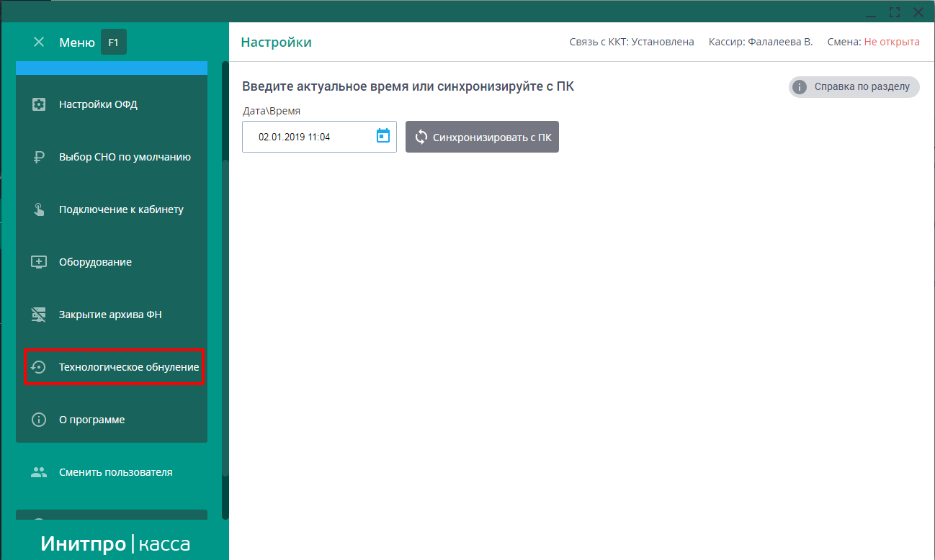935x560 pixels.
Task: Click Кассир: Фалалеева В. text
Action: click(x=761, y=42)
